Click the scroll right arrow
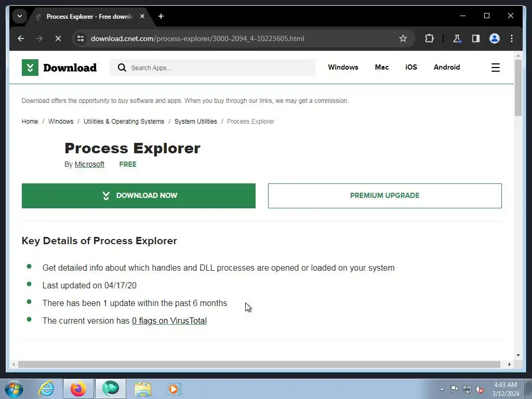Viewport: 532px width, 399px height. [509, 364]
